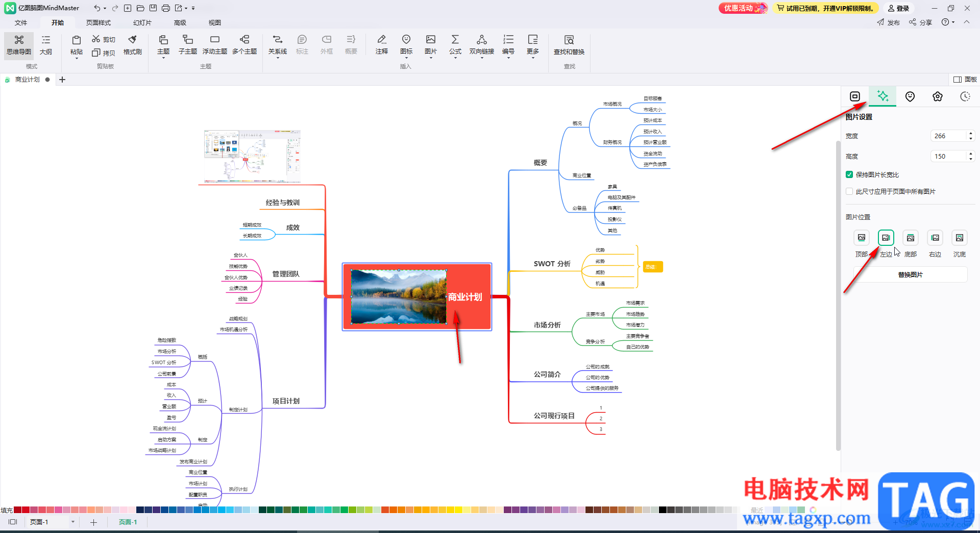Switch to 大纲 outline mode
This screenshot has height=533, width=980.
[x=46, y=45]
